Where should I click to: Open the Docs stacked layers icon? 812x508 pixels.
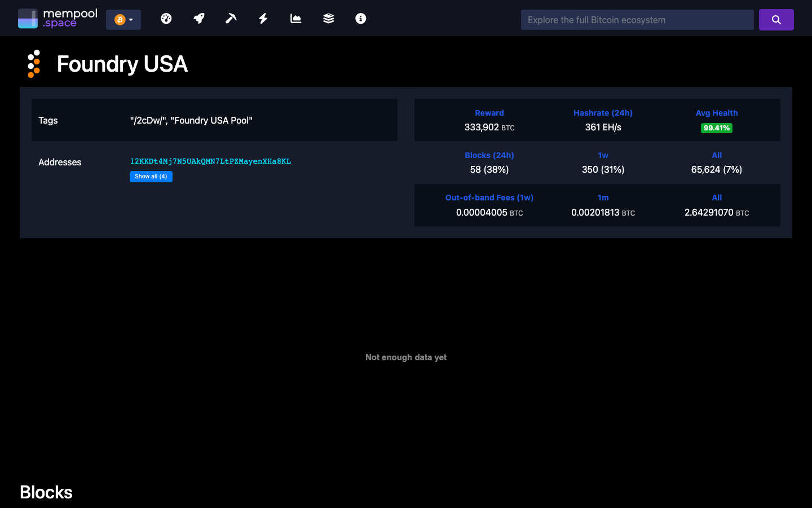328,19
